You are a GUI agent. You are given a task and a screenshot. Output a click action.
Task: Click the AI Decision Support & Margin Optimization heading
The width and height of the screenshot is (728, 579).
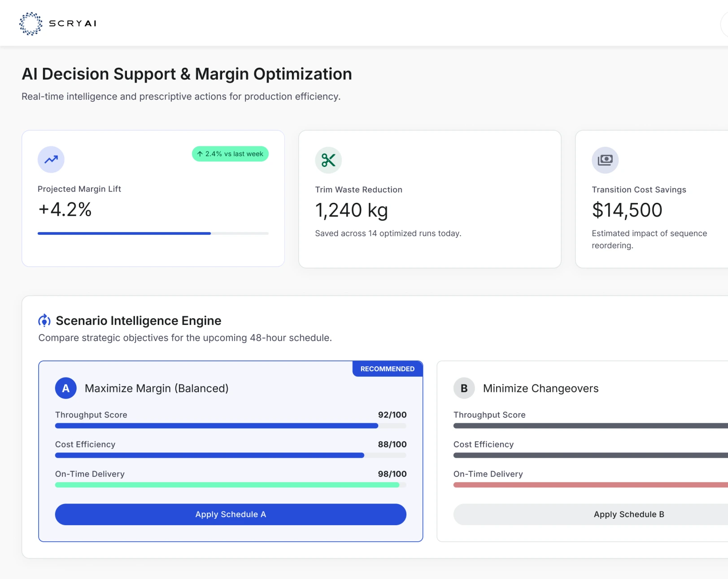pos(187,74)
